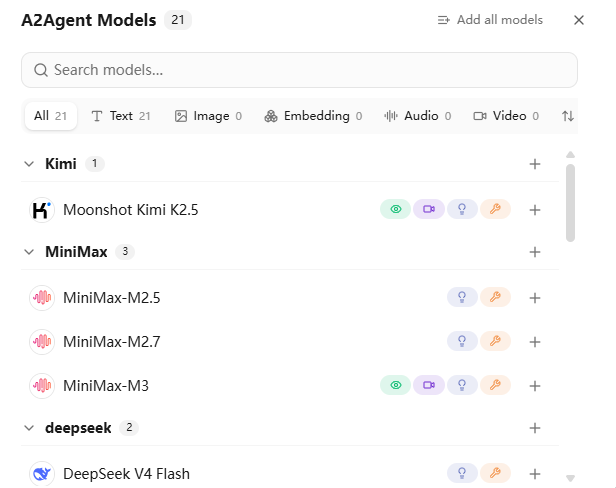Screen dimensions: 616x488
Task: Click the MiniMax-M2.7 logo icon
Action: (42, 342)
